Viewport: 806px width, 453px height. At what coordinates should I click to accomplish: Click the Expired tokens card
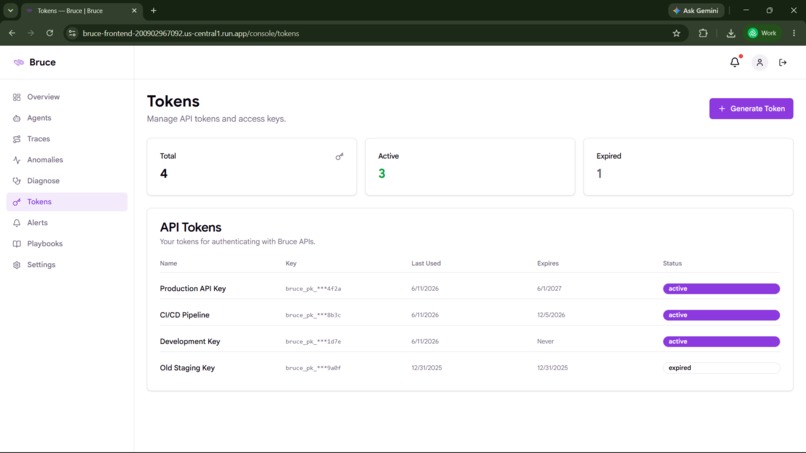click(688, 167)
